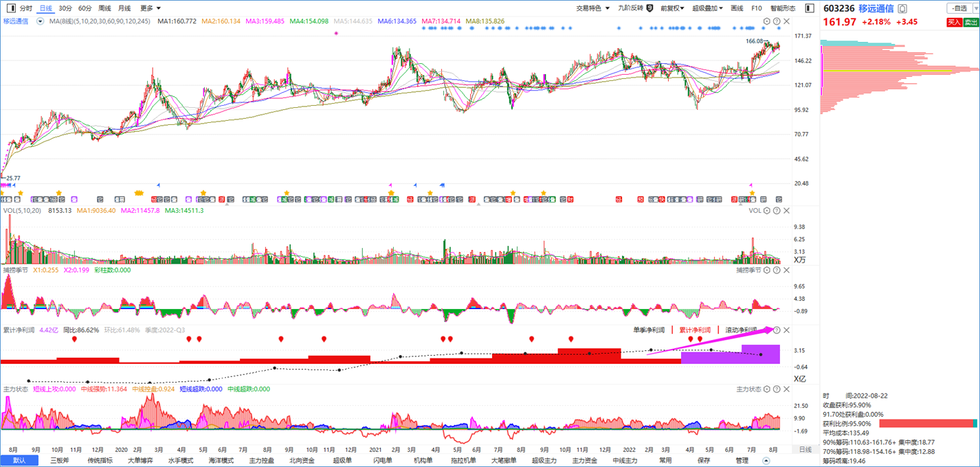Click the 获利比例 red progress bar
The width and height of the screenshot is (980, 467).
coord(926,424)
